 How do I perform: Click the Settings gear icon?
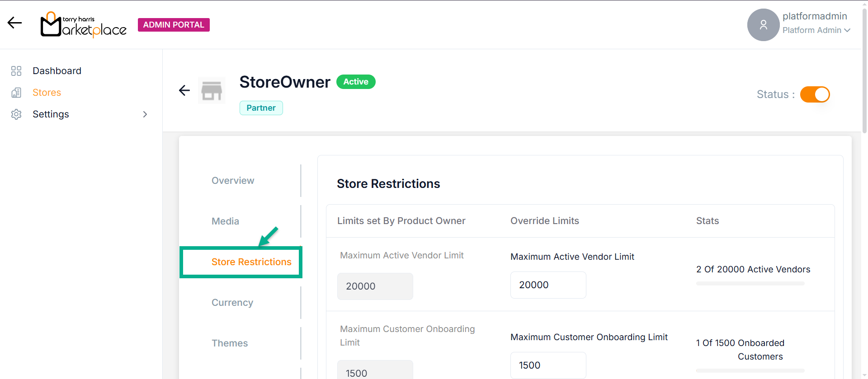point(16,114)
